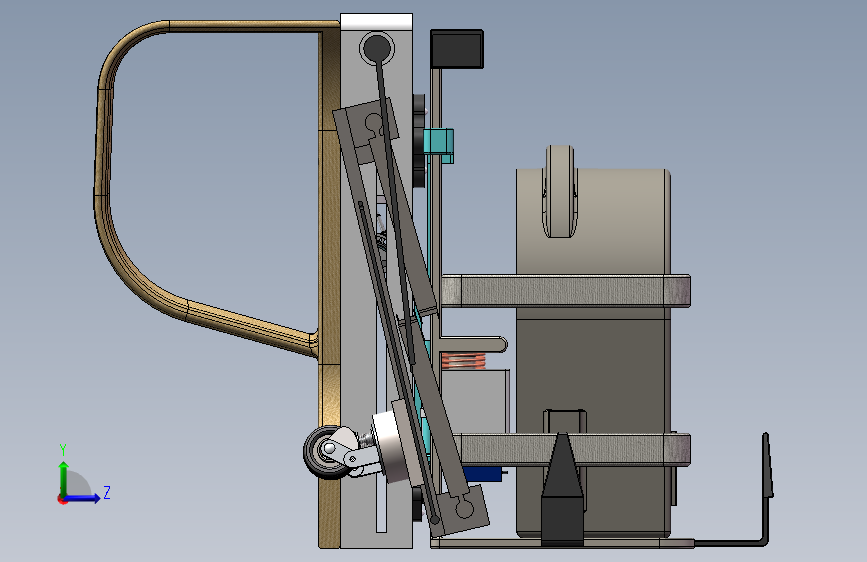Screen dimensions: 867x562
Task: Click the "Z" axis label
Action: click(107, 492)
